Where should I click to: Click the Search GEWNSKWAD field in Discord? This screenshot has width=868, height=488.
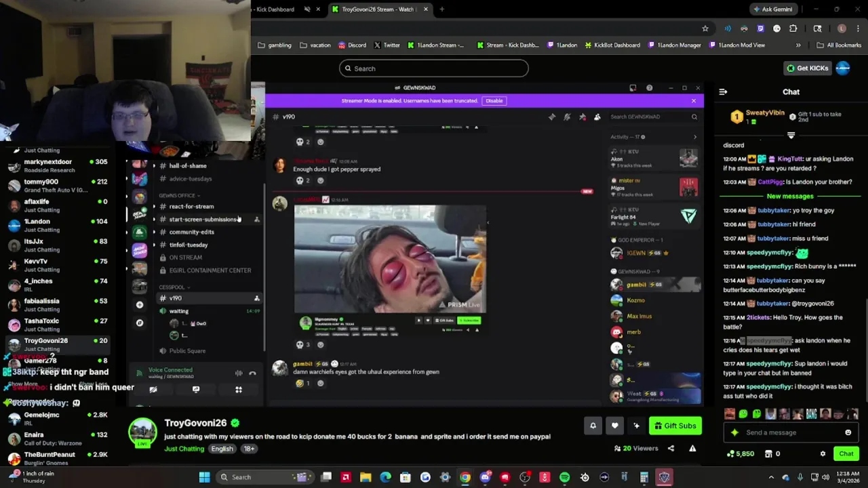pos(654,117)
